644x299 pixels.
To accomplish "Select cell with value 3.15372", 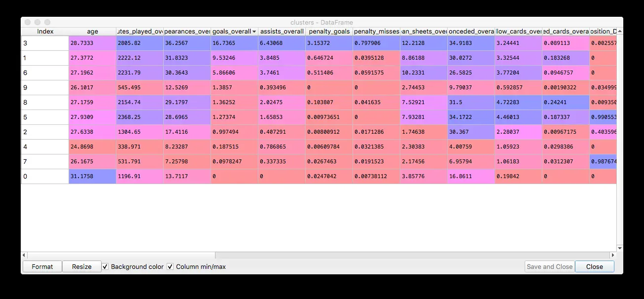I will (329, 43).
